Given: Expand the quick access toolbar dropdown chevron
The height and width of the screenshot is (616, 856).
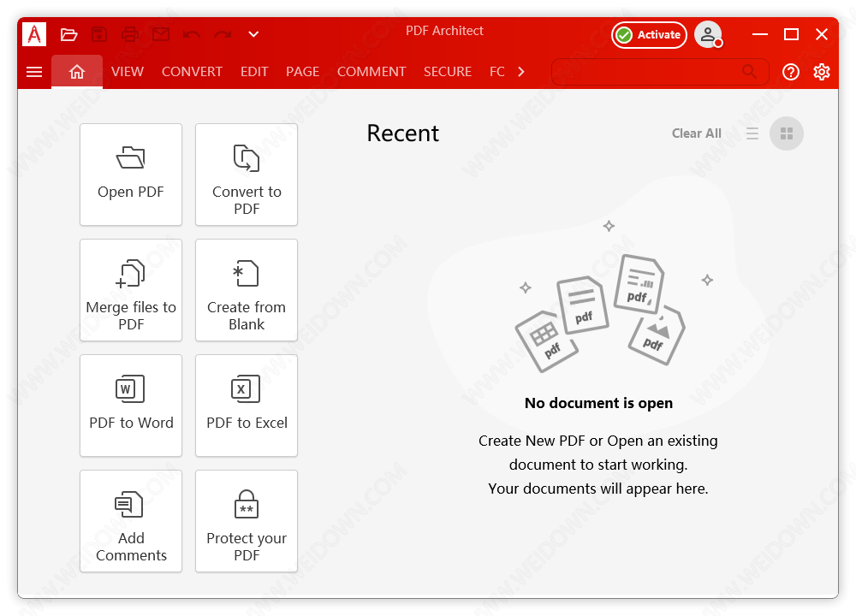Looking at the screenshot, I should coord(253,34).
